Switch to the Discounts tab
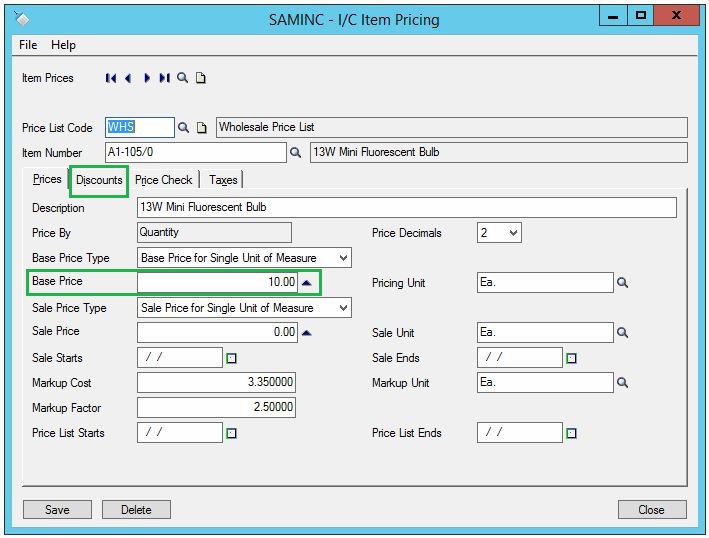Image resolution: width=709 pixels, height=538 pixels. tap(99, 180)
